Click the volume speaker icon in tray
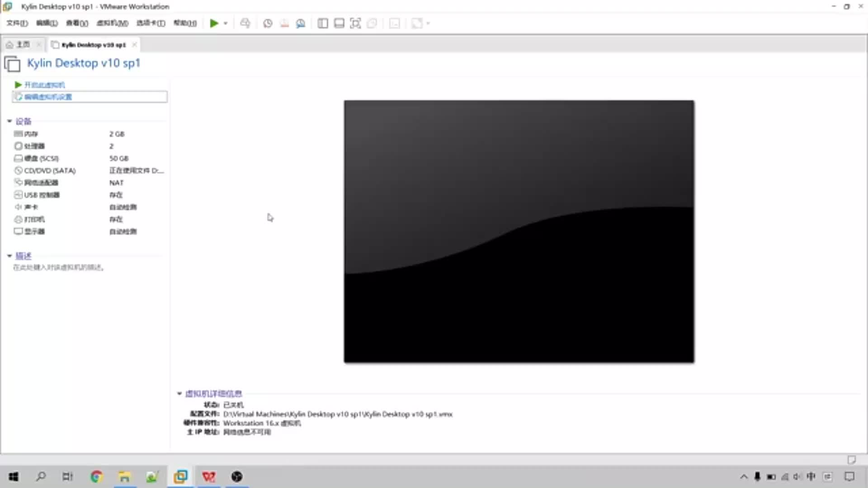The height and width of the screenshot is (488, 868). pos(797,476)
